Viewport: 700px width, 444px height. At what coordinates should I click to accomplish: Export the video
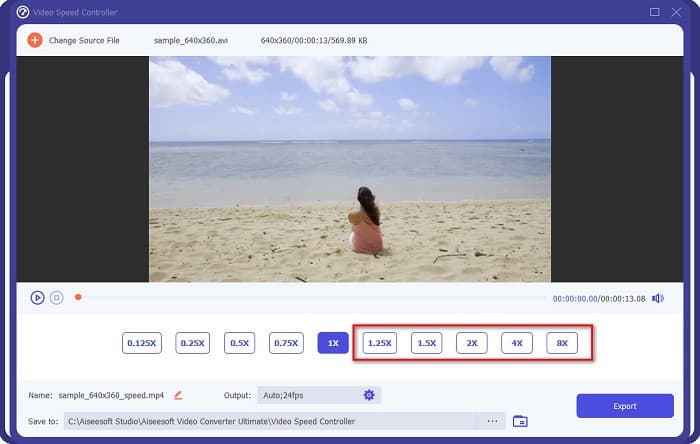tap(625, 406)
